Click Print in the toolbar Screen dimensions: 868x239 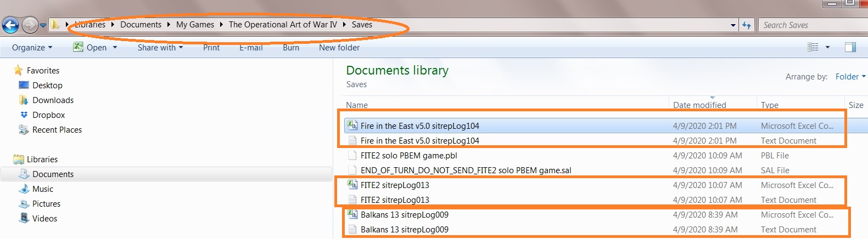pyautogui.click(x=211, y=48)
